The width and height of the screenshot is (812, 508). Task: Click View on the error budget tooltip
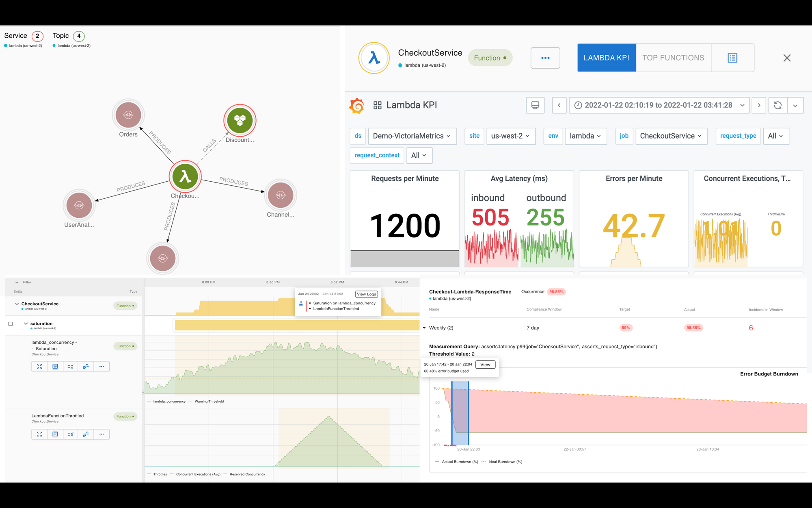(x=486, y=365)
